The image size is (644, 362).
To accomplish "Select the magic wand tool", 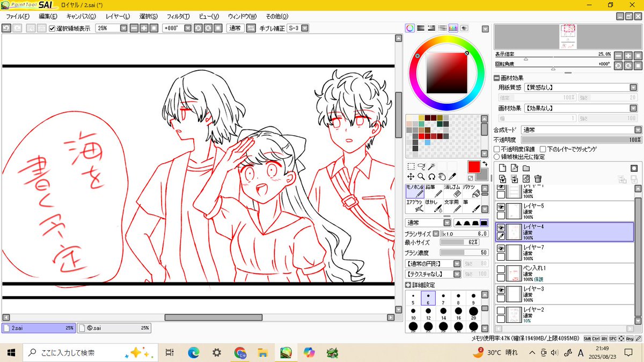I will [431, 167].
